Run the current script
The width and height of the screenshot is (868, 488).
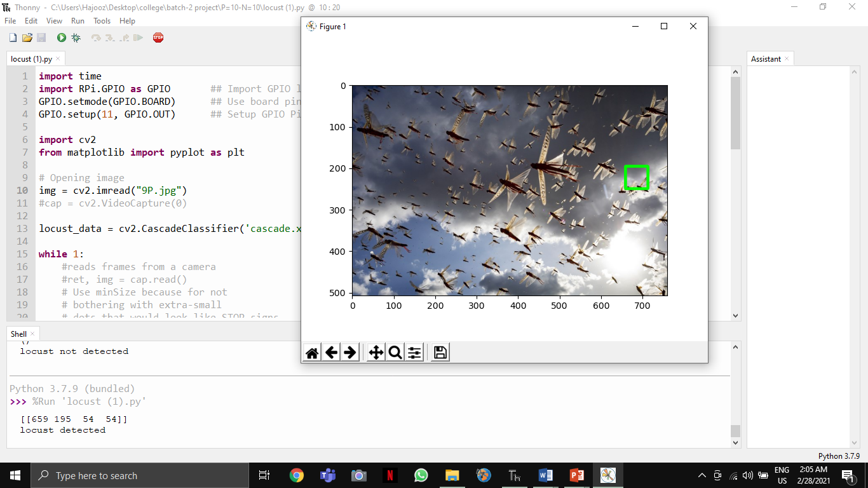60,37
